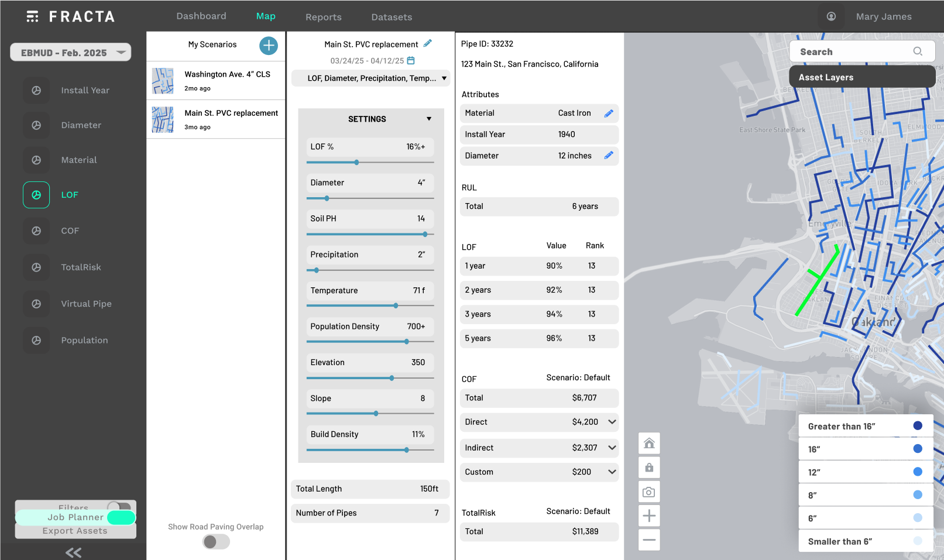Click the map lock icon

click(x=649, y=468)
